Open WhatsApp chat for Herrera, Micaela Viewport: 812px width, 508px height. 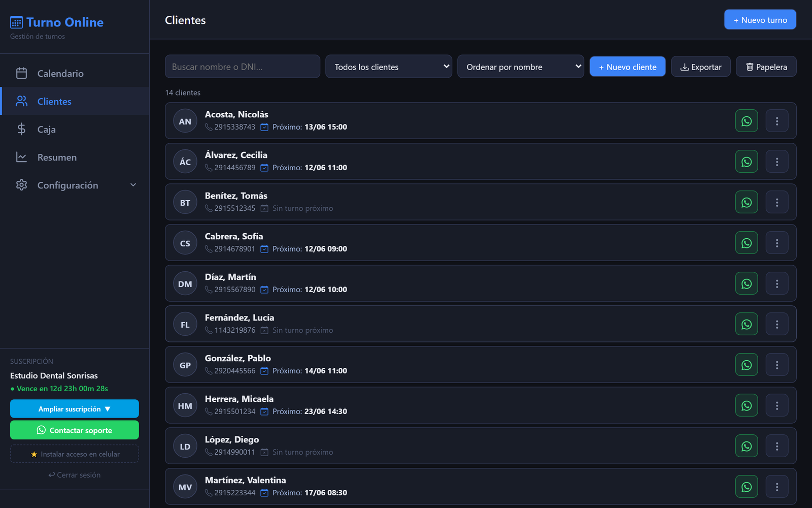(747, 405)
